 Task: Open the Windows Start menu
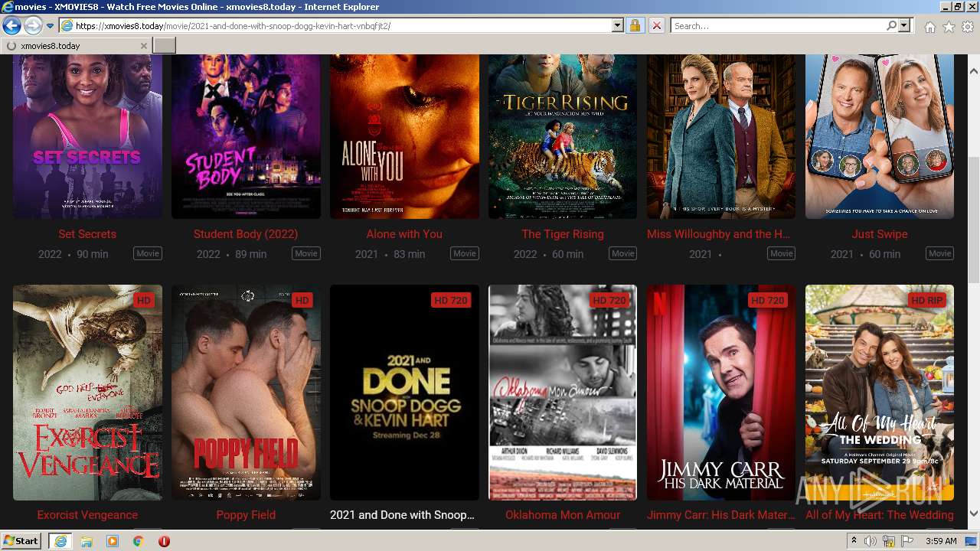(x=21, y=541)
